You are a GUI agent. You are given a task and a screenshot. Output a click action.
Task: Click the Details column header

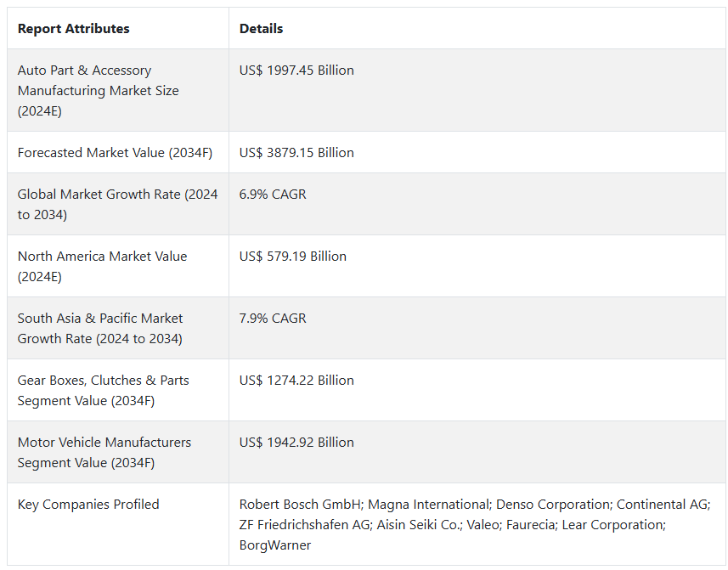pyautogui.click(x=261, y=29)
